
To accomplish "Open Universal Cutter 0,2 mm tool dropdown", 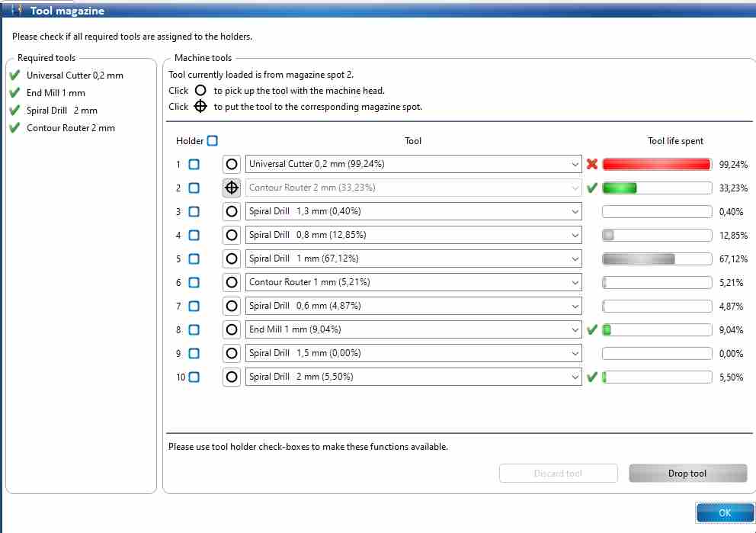I will 413,164.
